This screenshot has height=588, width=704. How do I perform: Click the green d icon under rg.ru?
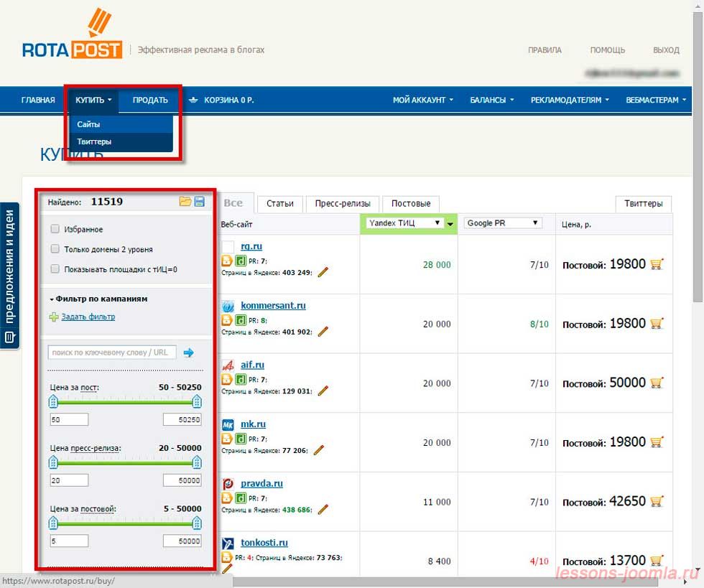coord(241,261)
